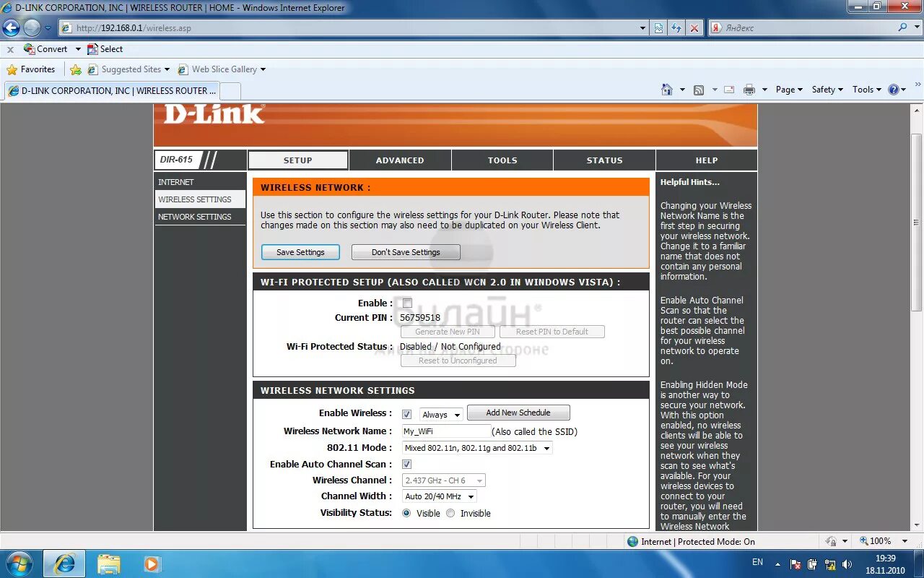
Task: Click the RSS Feeds icon
Action: click(698, 90)
